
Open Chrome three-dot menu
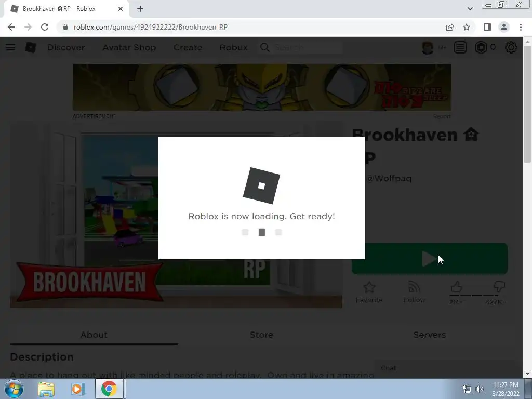coord(521,27)
